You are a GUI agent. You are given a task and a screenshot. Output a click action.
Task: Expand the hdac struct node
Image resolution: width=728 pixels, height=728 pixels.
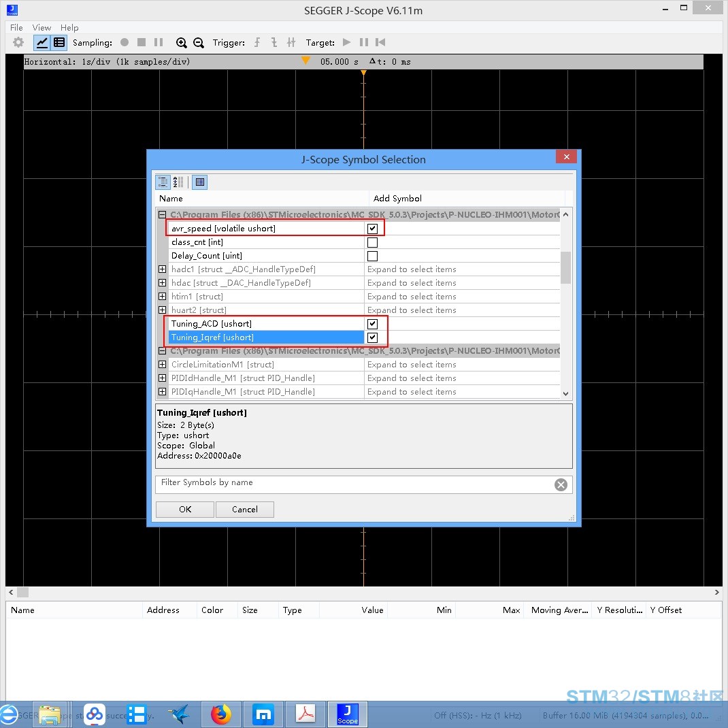coord(162,283)
